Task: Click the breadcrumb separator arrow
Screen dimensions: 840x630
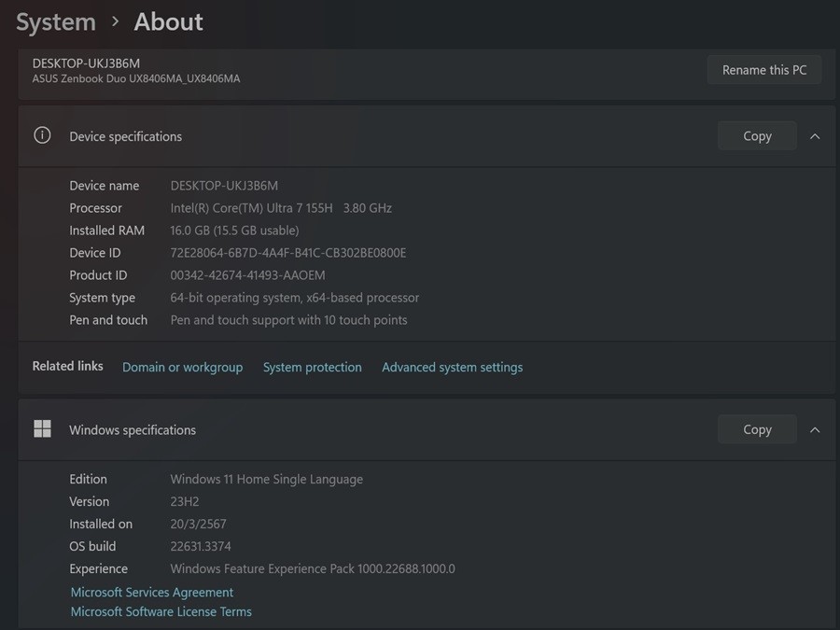Action: pos(115,21)
